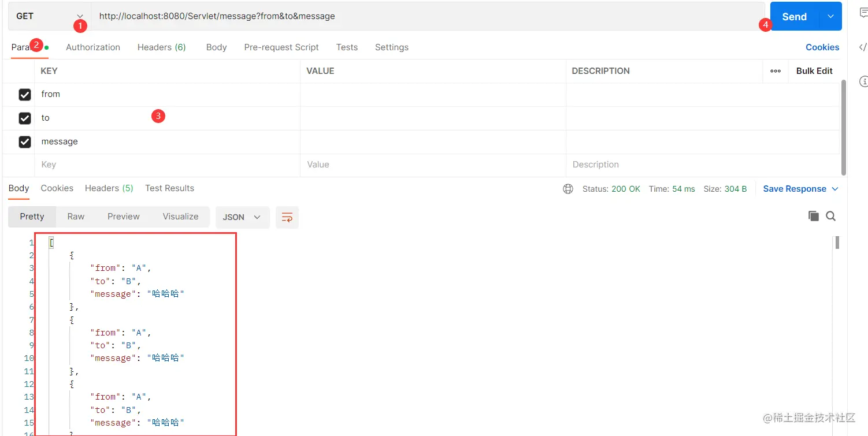
Task: Open the Send button dropdown arrow
Action: pos(830,17)
